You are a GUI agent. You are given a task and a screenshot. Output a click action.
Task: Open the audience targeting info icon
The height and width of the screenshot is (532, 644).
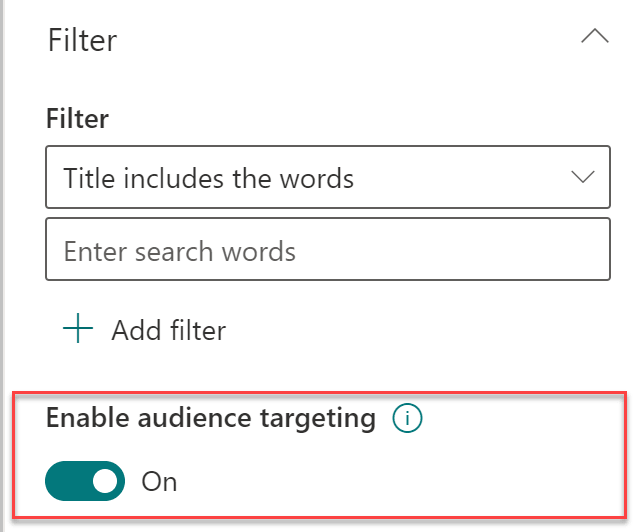[407, 420]
